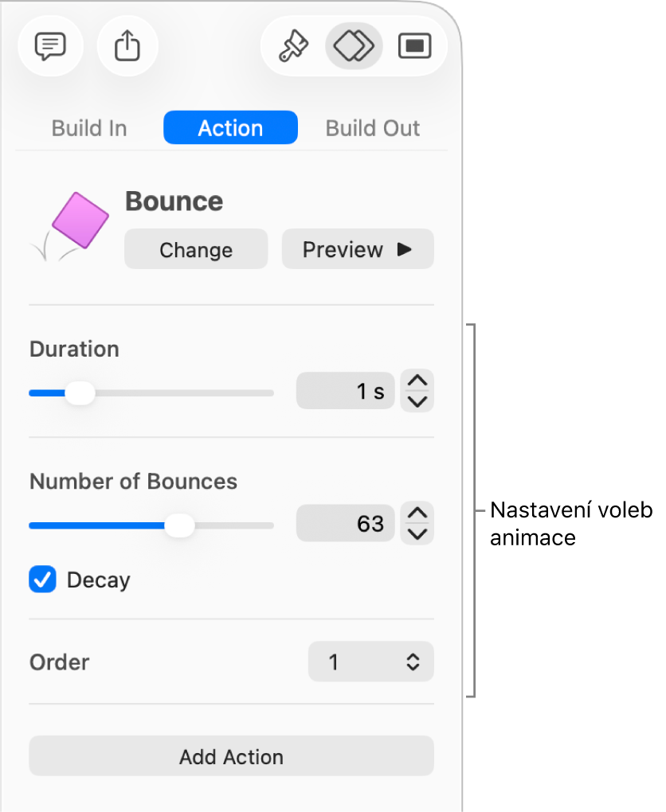Open the Document inspector icon
The width and height of the screenshot is (666, 812).
click(x=414, y=47)
